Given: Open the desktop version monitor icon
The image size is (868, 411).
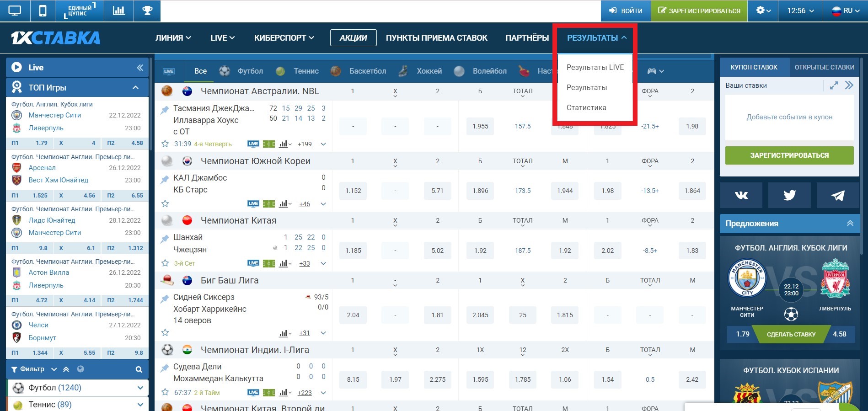Looking at the screenshot, I should coord(15,11).
